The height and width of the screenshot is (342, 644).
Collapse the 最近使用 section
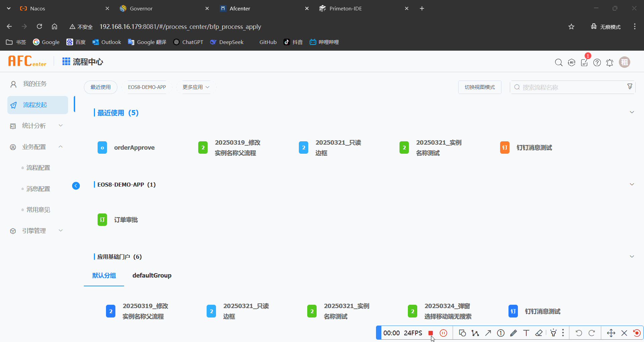coord(632,112)
